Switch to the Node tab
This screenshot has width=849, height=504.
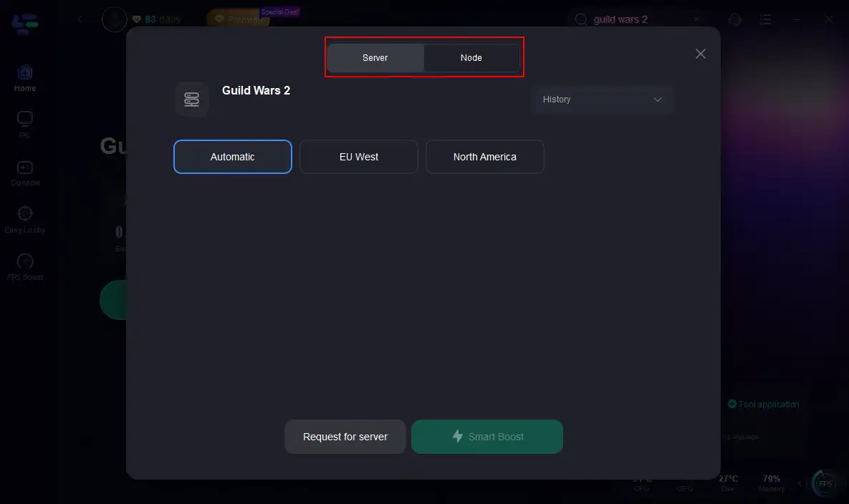point(471,58)
